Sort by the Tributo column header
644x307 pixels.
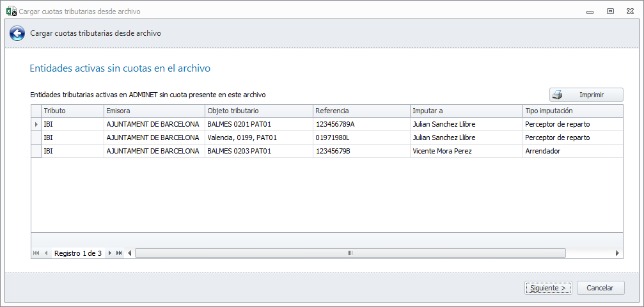pyautogui.click(x=72, y=111)
